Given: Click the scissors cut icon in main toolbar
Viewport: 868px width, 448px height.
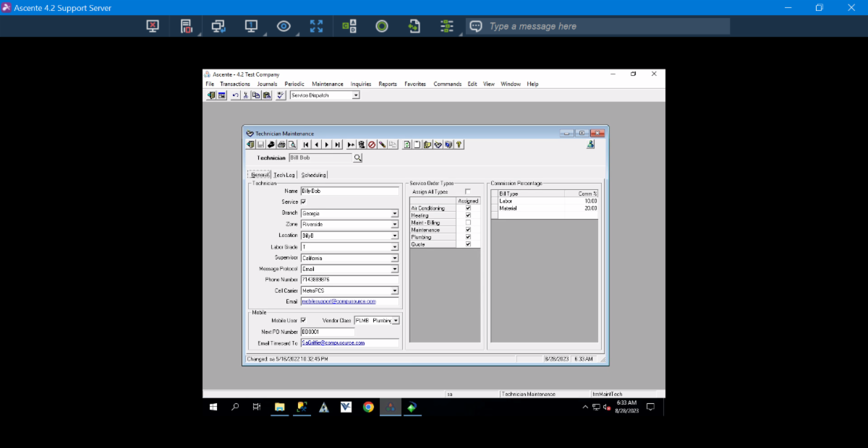Looking at the screenshot, I should [x=246, y=95].
